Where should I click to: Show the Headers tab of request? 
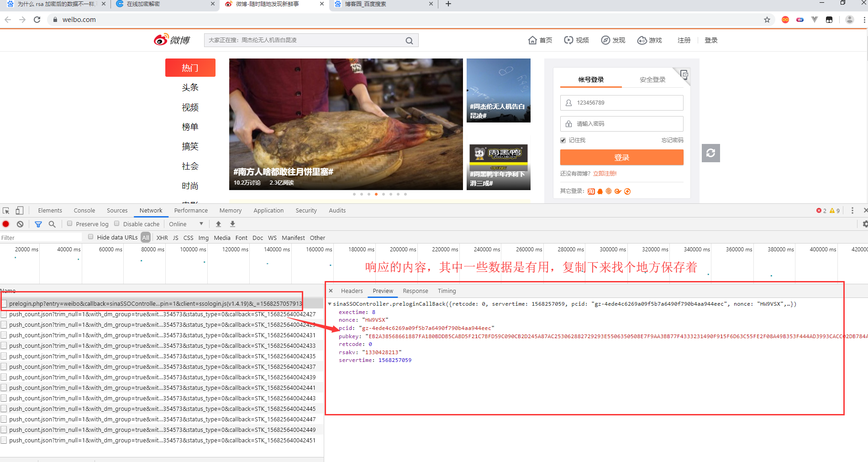pyautogui.click(x=352, y=291)
